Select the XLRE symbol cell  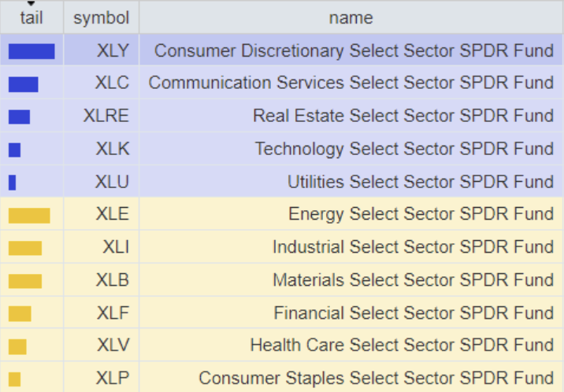106,116
